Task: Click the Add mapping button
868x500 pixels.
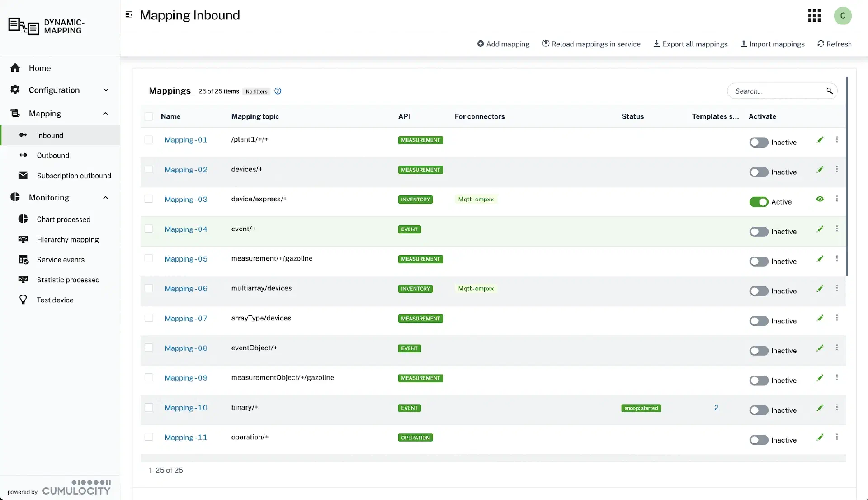Action: (503, 43)
